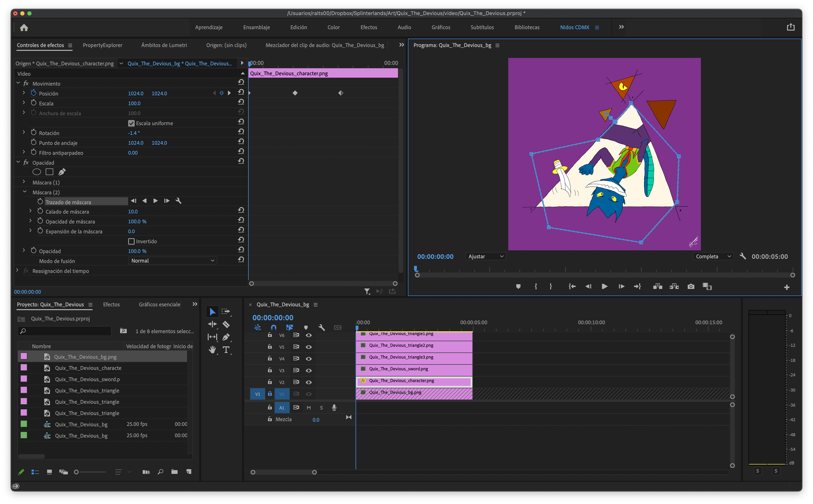The width and height of the screenshot is (813, 504).
Task: Click the New Item icon in Project panel
Action: [189, 472]
